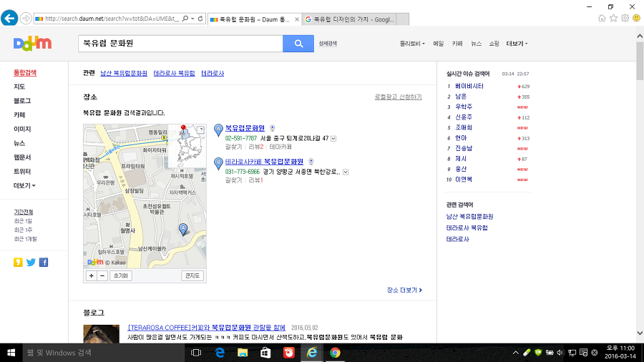
Task: Open Task View on the taskbar
Action: [196, 353]
